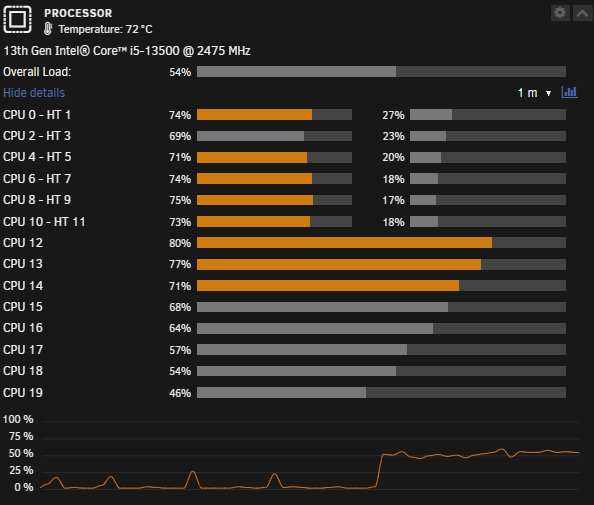Click the PROCESSOR header title
This screenshot has height=505, width=594.
coord(78,13)
